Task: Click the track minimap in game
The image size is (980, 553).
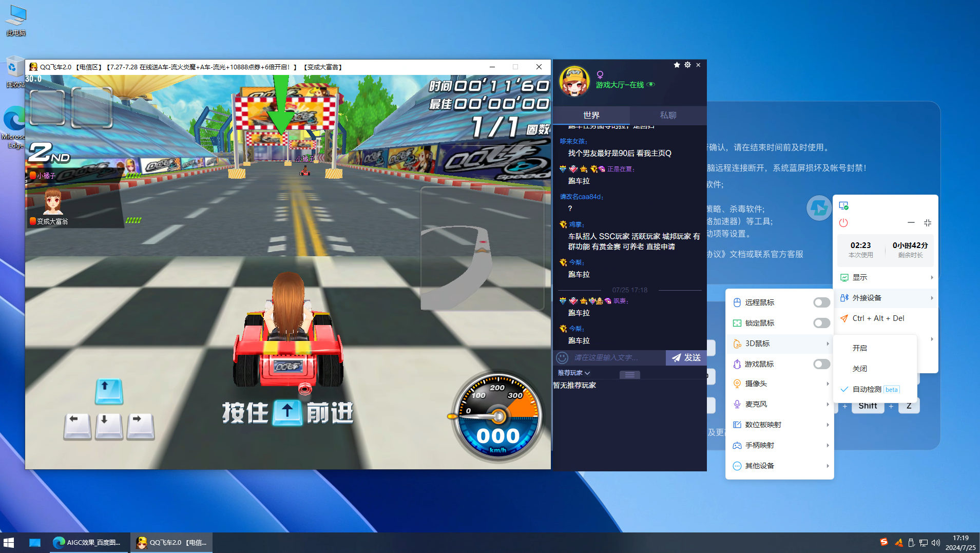Action: pos(482,249)
